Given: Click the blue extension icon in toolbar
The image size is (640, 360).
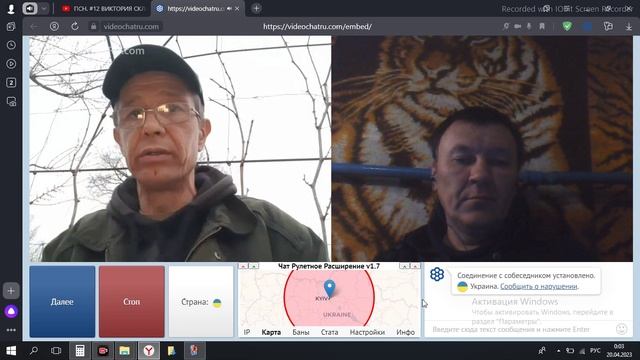Looking at the screenshot, I should point(588,26).
